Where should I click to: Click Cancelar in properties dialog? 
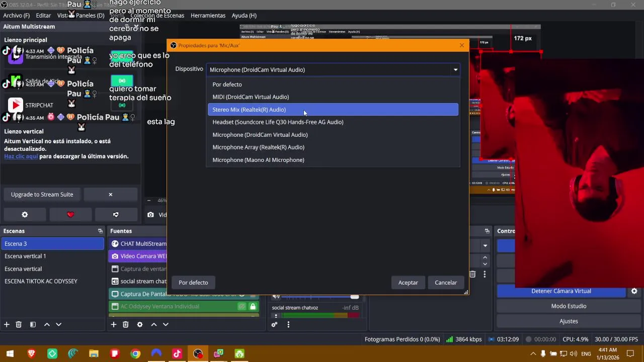[446, 283]
